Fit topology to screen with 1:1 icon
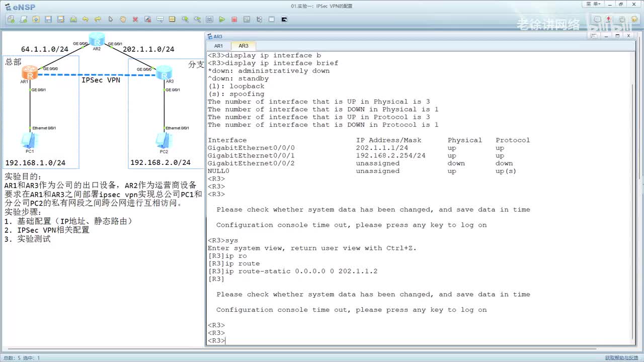The image size is (644, 362). pos(209,20)
